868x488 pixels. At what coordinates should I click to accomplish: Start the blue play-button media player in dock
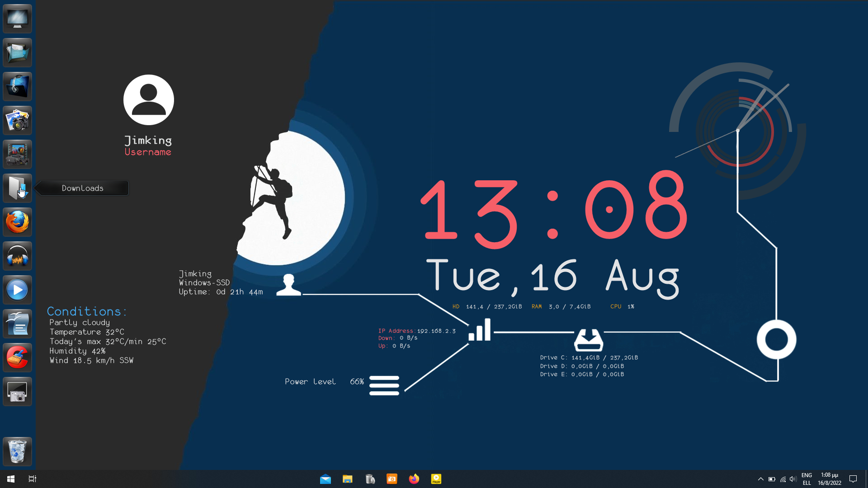pyautogui.click(x=17, y=290)
